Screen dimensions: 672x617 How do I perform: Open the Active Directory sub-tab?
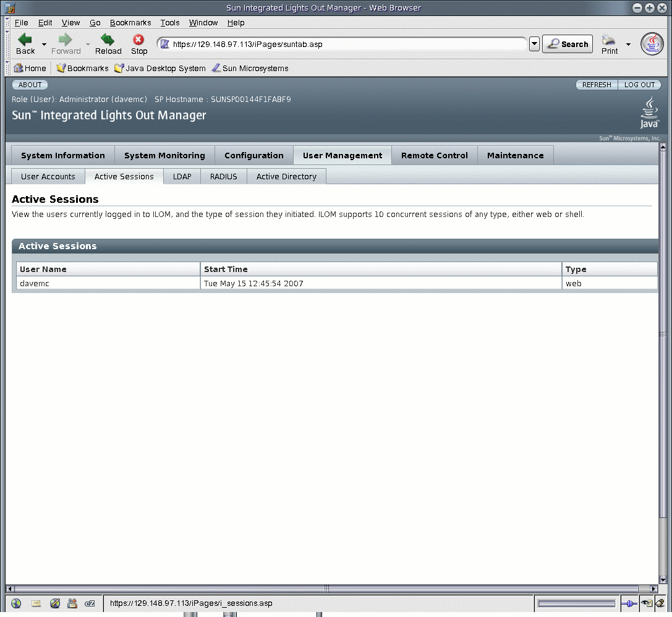click(x=286, y=177)
